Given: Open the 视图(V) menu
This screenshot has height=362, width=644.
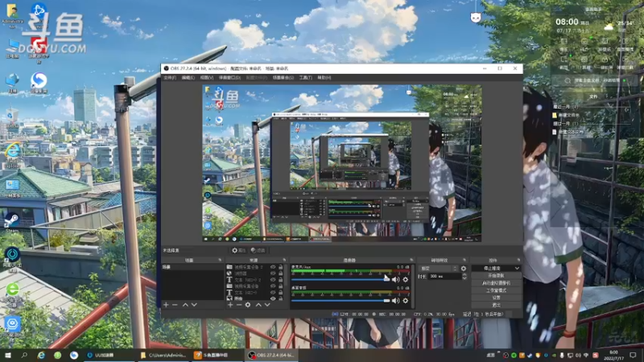Looking at the screenshot, I should (x=207, y=77).
